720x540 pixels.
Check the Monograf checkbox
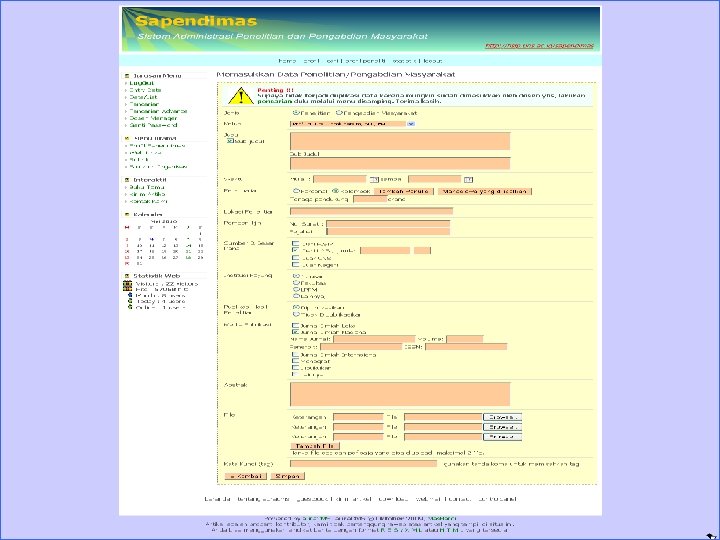296,361
